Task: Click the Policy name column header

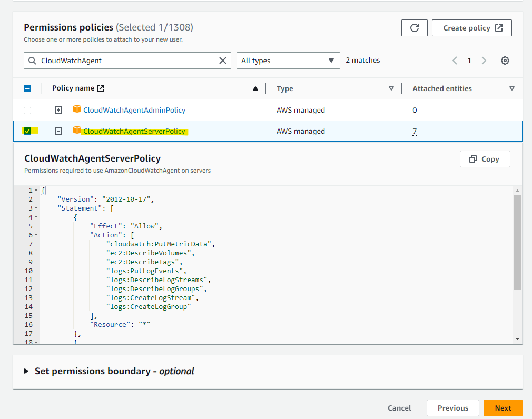Action: (73, 88)
